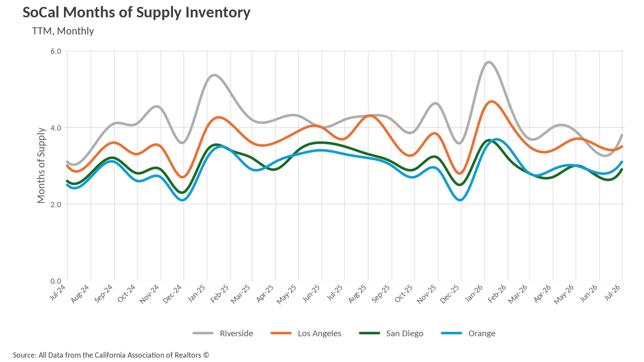Click the Riverside line peak near Jan-26

click(x=489, y=62)
